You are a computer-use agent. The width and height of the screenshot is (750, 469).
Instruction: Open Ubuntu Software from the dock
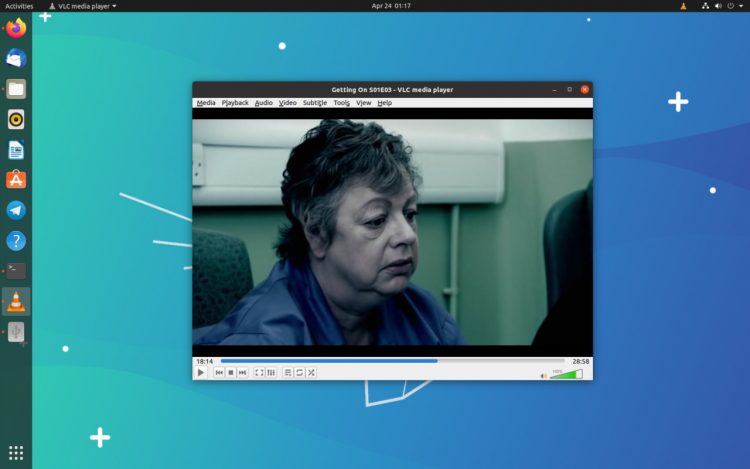[x=16, y=180]
